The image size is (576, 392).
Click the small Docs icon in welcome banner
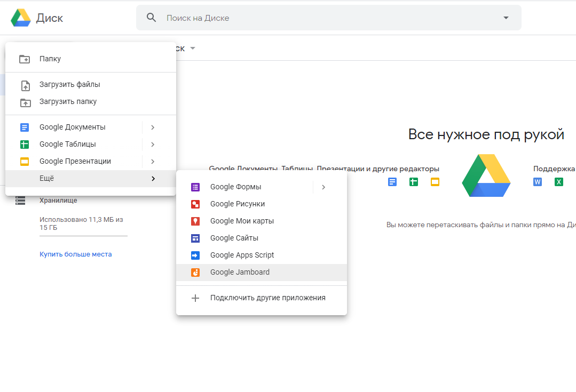coord(392,182)
